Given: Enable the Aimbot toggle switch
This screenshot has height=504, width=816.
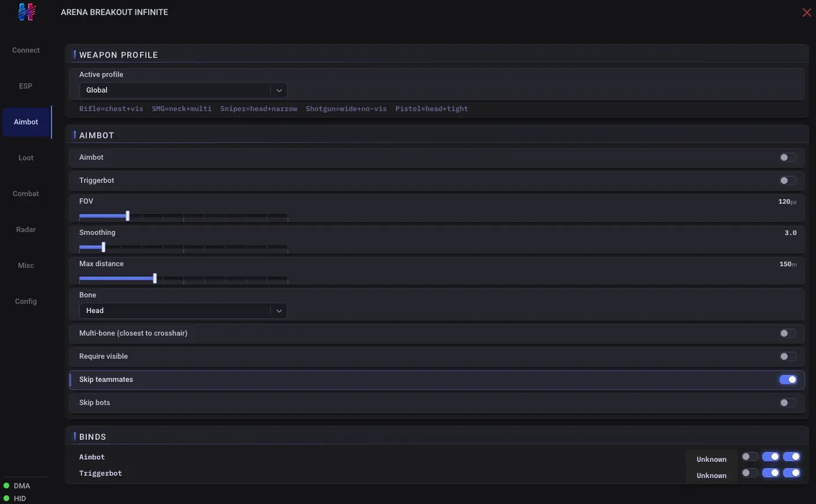Looking at the screenshot, I should 788,157.
